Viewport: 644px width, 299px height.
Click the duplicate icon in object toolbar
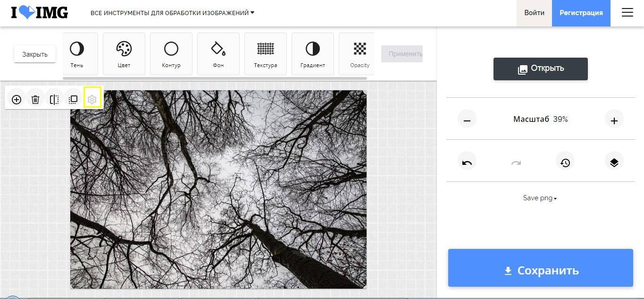(73, 100)
